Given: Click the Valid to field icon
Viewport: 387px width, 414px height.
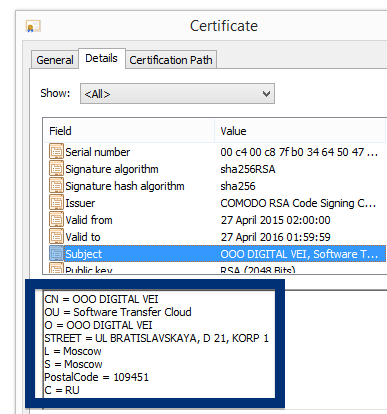Looking at the screenshot, I should [56, 236].
